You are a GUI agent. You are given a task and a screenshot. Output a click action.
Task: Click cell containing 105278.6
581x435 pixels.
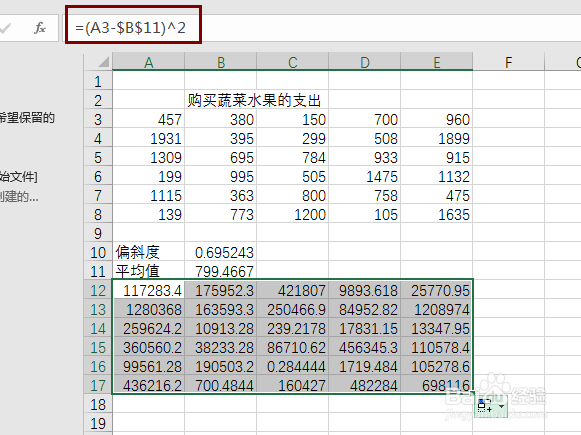436,366
